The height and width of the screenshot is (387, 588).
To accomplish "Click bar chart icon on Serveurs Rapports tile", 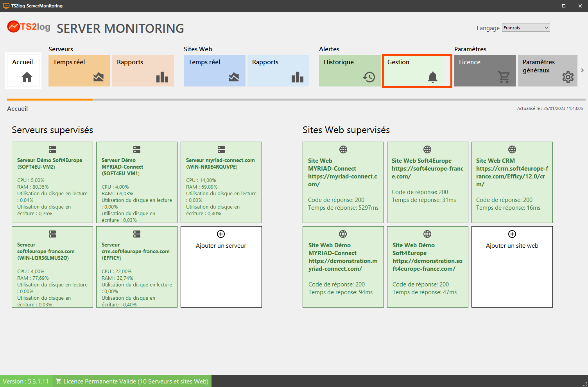I will [x=162, y=77].
